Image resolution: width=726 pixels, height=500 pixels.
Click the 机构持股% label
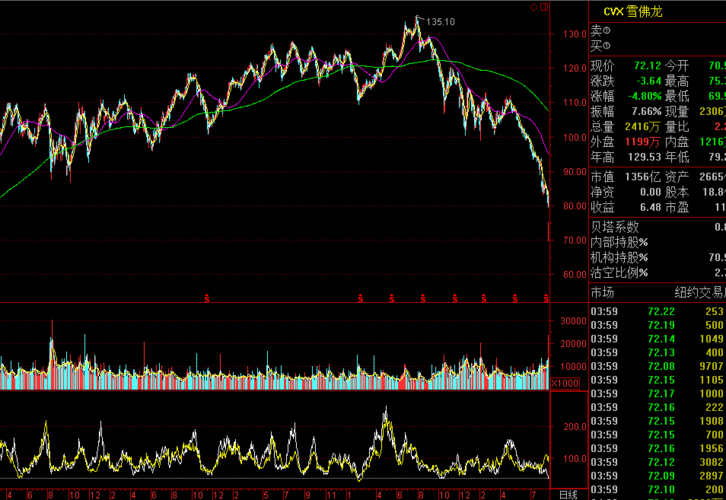click(619, 257)
